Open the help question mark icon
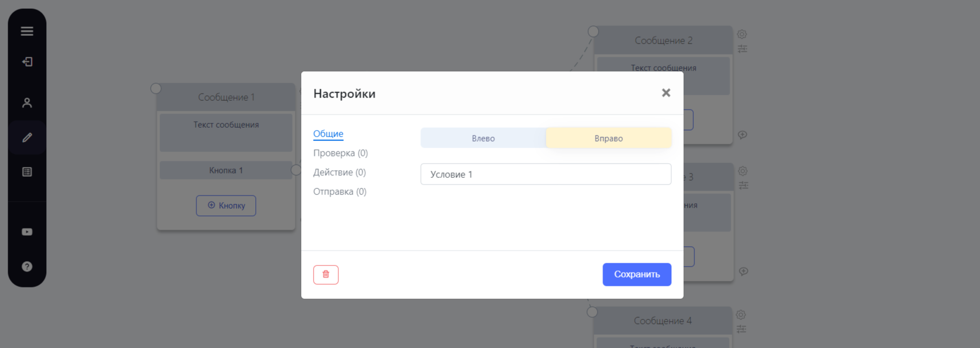The image size is (980, 348). point(27,267)
